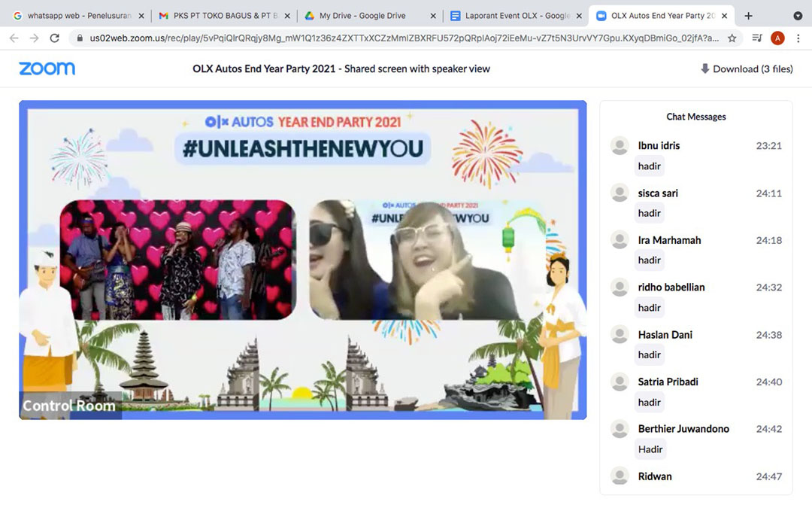Select sisca sari's hadir message

coord(650,213)
